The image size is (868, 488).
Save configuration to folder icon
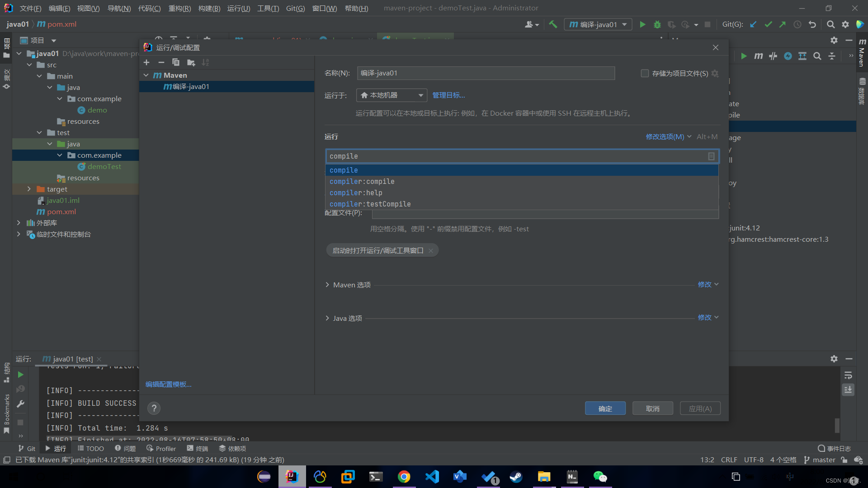pos(191,62)
